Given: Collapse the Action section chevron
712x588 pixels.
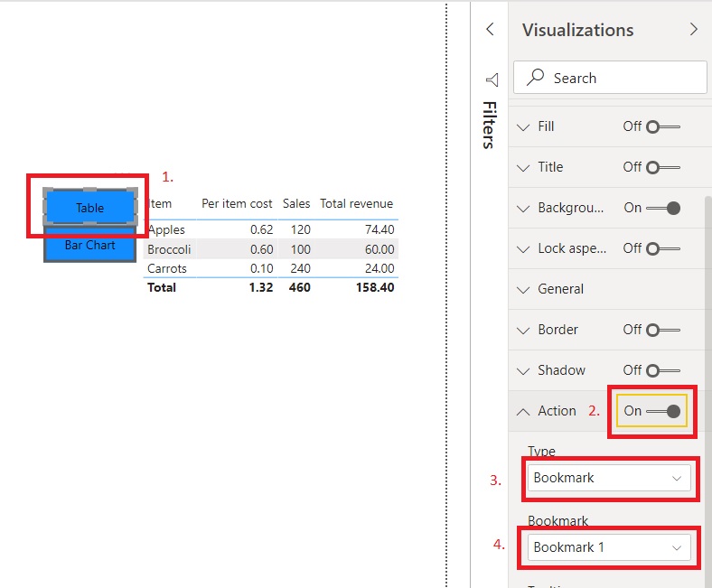Looking at the screenshot, I should pos(523,411).
